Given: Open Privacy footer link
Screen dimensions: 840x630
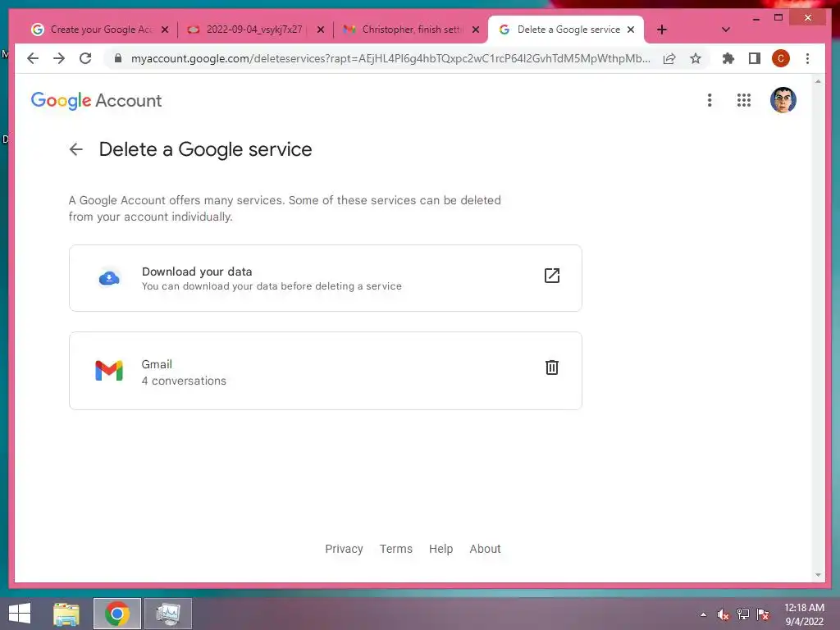Looking at the screenshot, I should tap(344, 549).
